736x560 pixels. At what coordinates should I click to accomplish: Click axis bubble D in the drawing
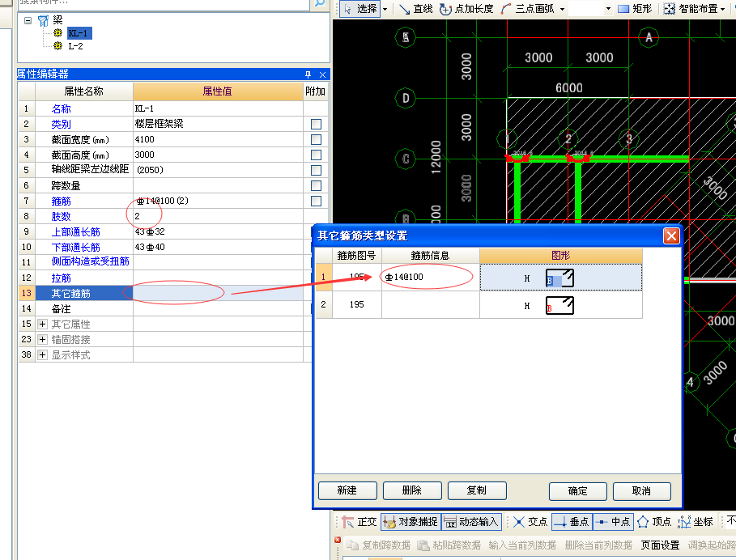(406, 99)
